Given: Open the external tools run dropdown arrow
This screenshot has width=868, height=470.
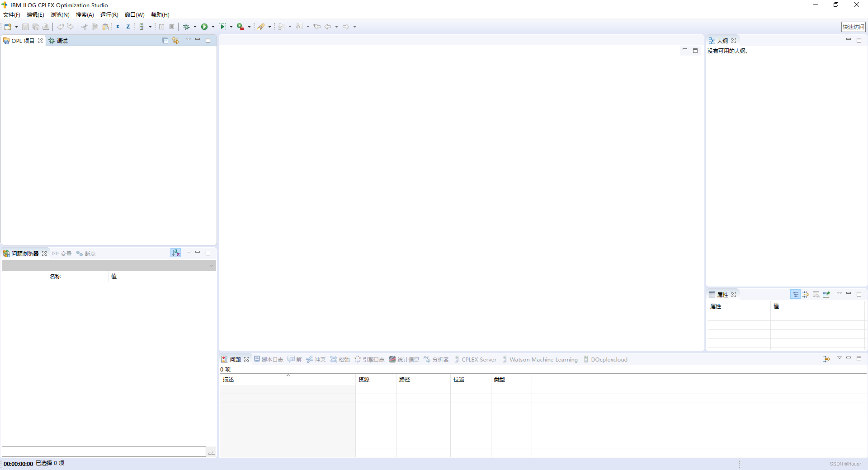Looking at the screenshot, I should [249, 27].
